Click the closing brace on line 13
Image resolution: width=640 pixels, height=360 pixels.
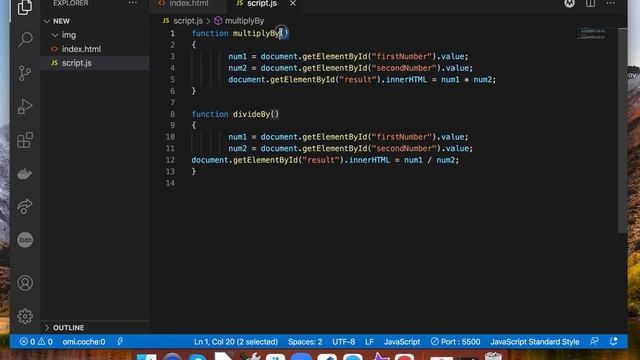[x=193, y=171]
